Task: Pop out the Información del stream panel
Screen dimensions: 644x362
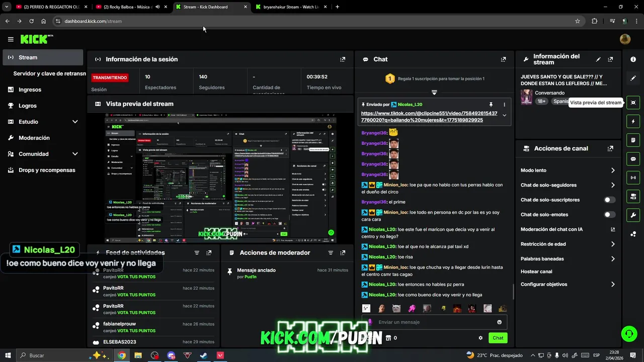Action: click(x=610, y=59)
